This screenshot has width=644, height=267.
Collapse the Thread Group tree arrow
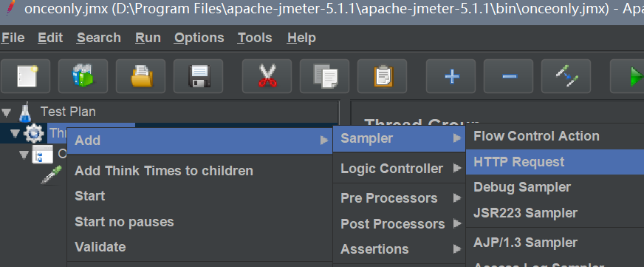(x=16, y=133)
